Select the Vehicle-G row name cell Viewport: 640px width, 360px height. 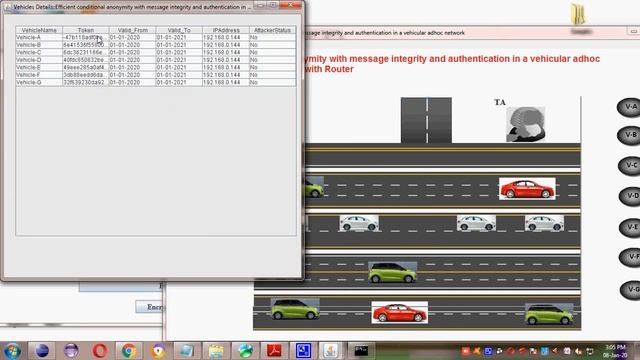pyautogui.click(x=39, y=82)
